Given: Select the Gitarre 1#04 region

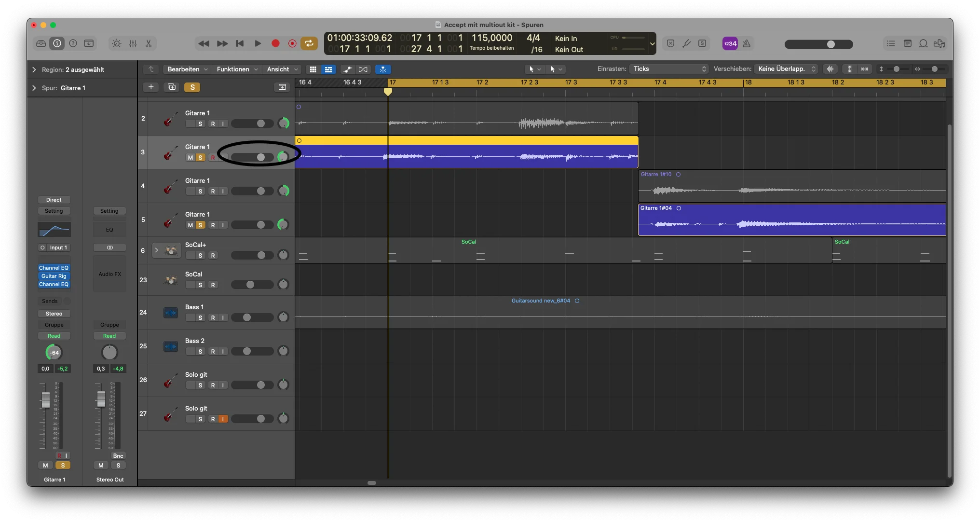Looking at the screenshot, I should click(792, 220).
